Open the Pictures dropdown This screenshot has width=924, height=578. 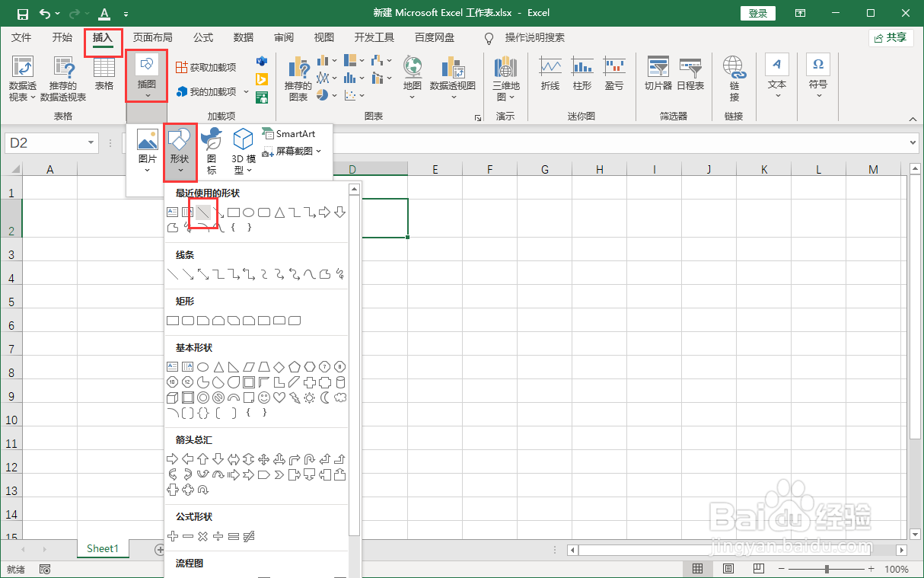tap(147, 151)
